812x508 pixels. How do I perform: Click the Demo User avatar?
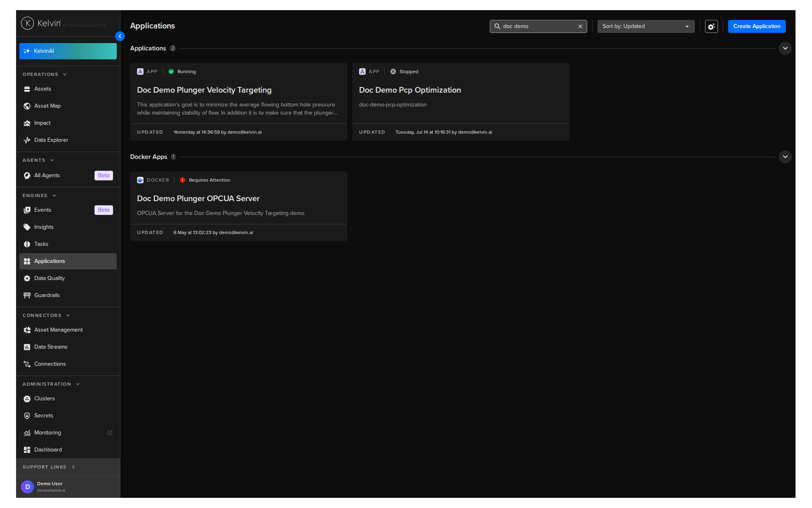[27, 487]
